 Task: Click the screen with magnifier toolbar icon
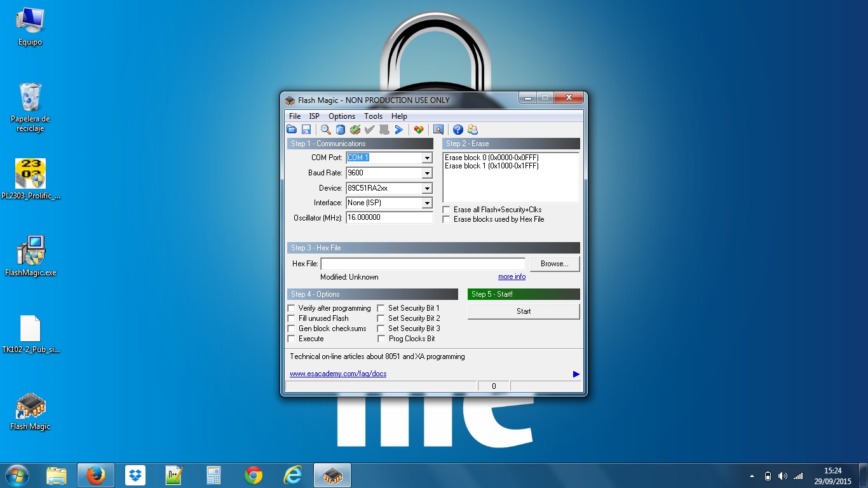click(438, 130)
